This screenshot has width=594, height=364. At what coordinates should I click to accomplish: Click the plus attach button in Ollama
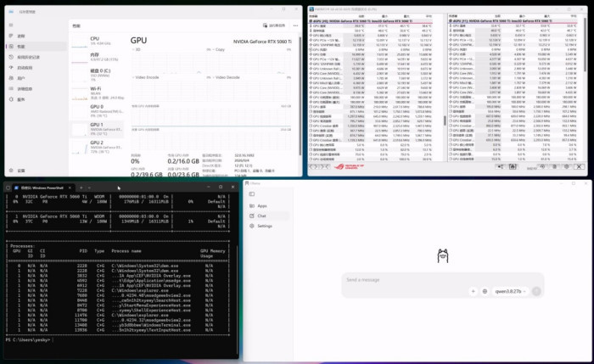click(x=473, y=291)
